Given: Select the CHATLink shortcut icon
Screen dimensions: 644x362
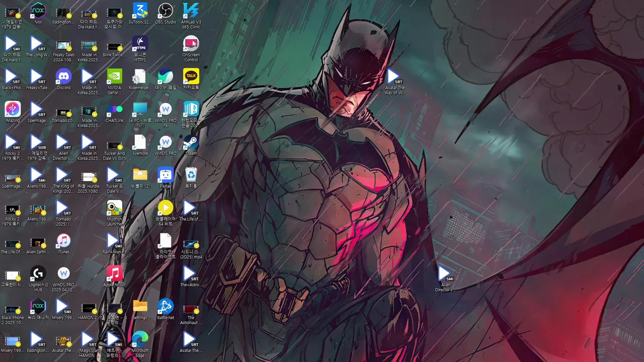Looking at the screenshot, I should pos(114,112).
